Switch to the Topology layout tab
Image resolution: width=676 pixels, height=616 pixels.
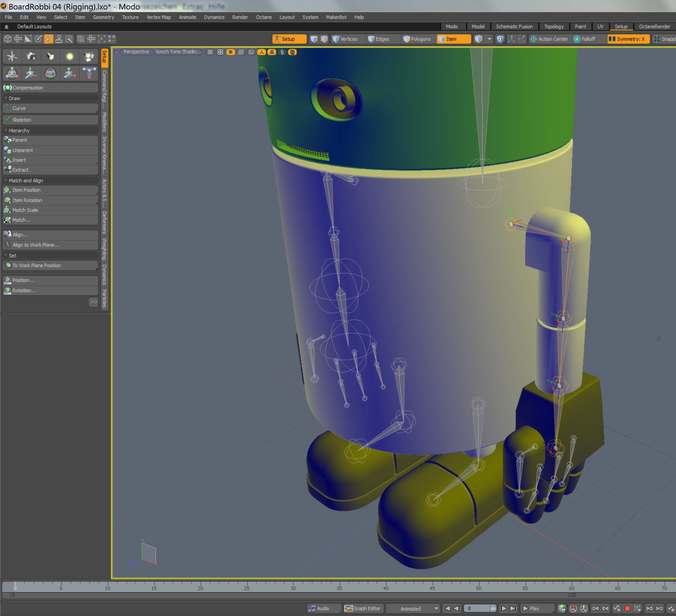coord(553,26)
